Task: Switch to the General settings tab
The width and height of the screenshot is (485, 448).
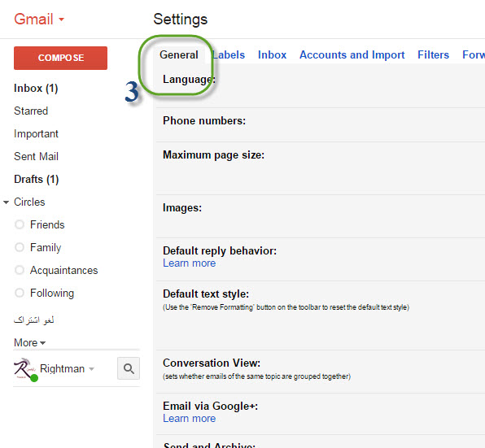Action: click(179, 55)
